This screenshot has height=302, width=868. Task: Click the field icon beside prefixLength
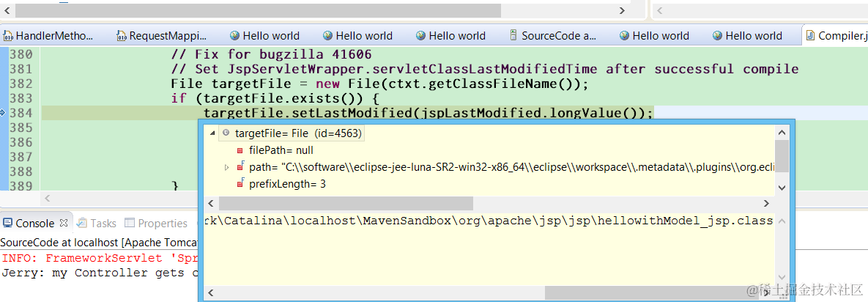pyautogui.click(x=240, y=183)
